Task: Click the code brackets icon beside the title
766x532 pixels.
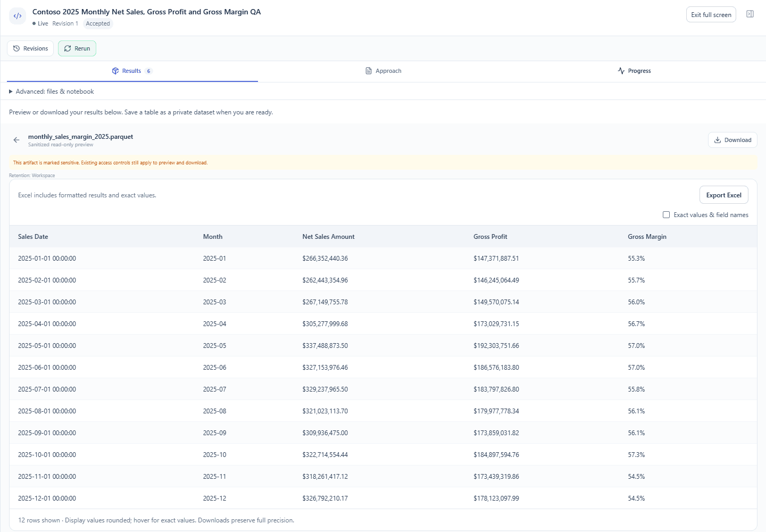Action: (18, 16)
